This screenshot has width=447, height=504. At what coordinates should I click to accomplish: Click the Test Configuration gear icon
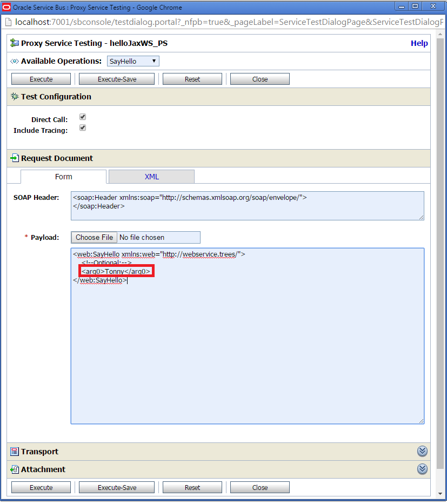point(15,97)
